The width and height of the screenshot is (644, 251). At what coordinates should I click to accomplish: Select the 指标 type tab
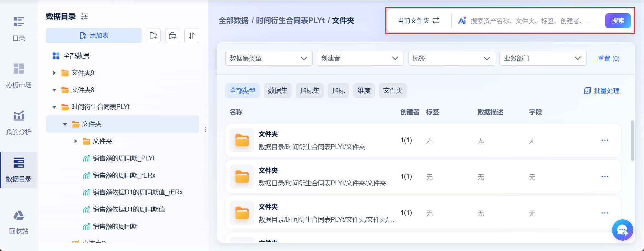338,91
